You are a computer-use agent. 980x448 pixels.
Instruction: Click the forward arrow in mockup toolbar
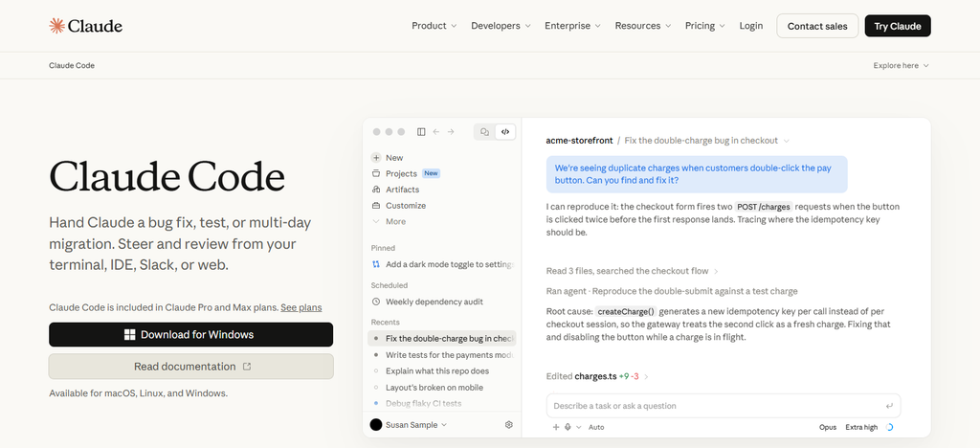click(451, 132)
